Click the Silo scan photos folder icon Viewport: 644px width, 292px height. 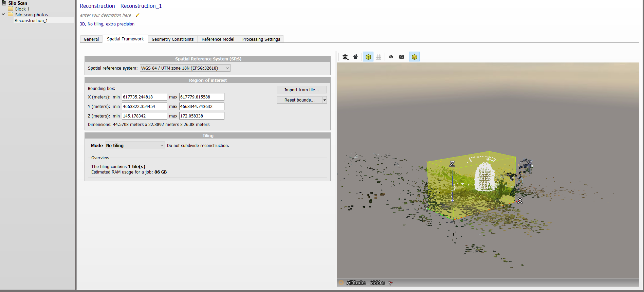pos(11,15)
